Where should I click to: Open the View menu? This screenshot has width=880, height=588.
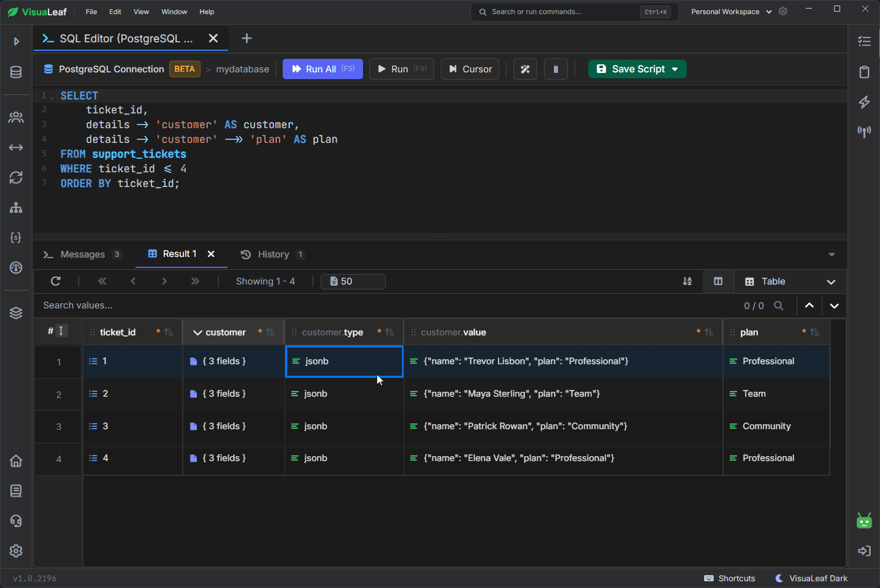(x=141, y=12)
